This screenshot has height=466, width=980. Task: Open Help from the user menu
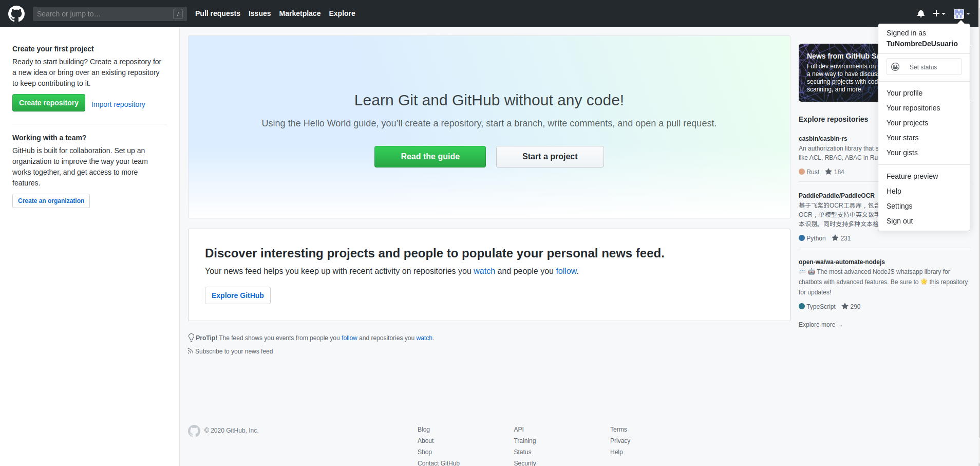coord(924,191)
